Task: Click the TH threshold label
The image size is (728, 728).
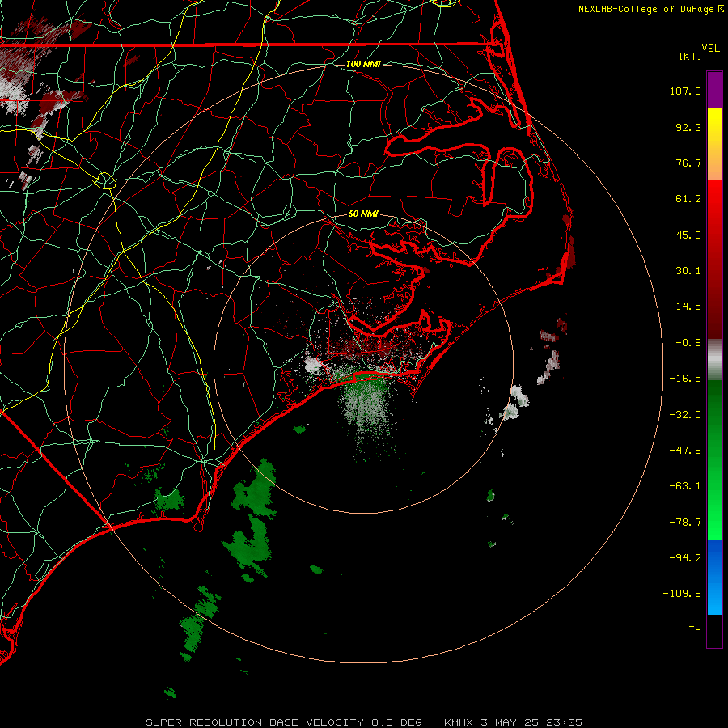Action: pyautogui.click(x=695, y=630)
